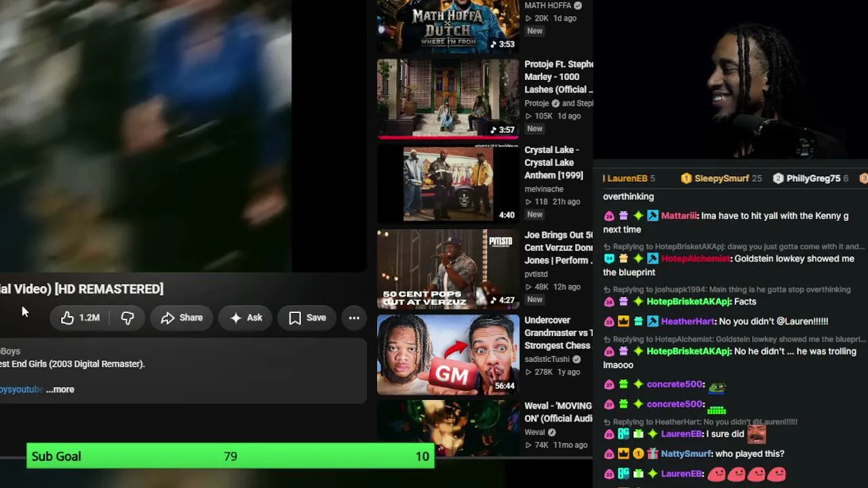Open the Crystal Lake Anthem thumbnail
Image resolution: width=868 pixels, height=488 pixels.
pos(448,184)
